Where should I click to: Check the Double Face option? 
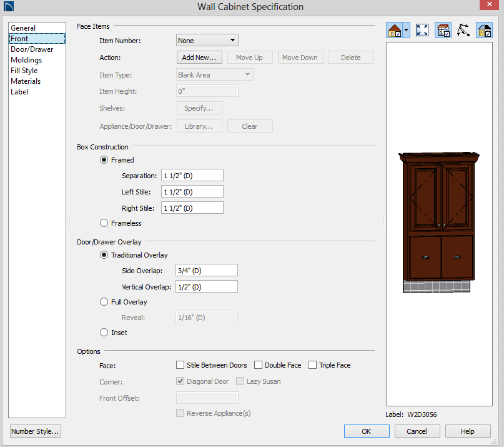pos(258,365)
